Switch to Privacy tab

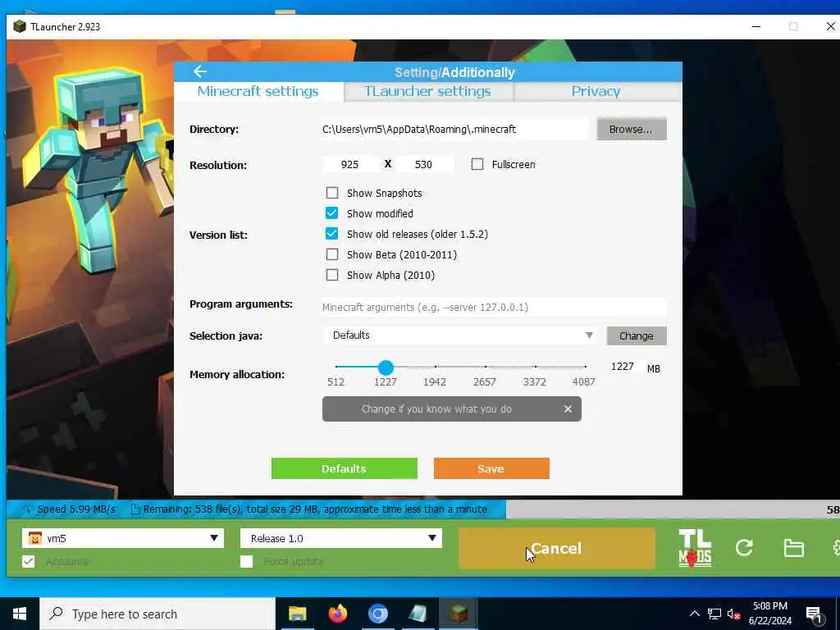pos(596,91)
